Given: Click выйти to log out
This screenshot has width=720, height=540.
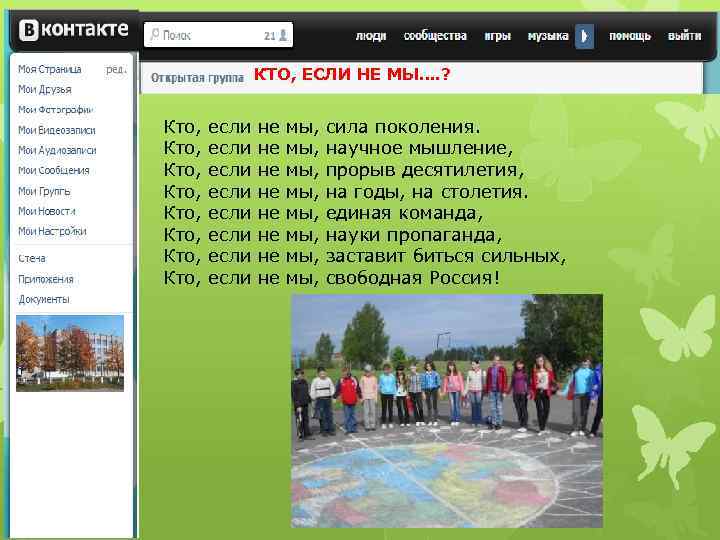Looking at the screenshot, I should (684, 36).
